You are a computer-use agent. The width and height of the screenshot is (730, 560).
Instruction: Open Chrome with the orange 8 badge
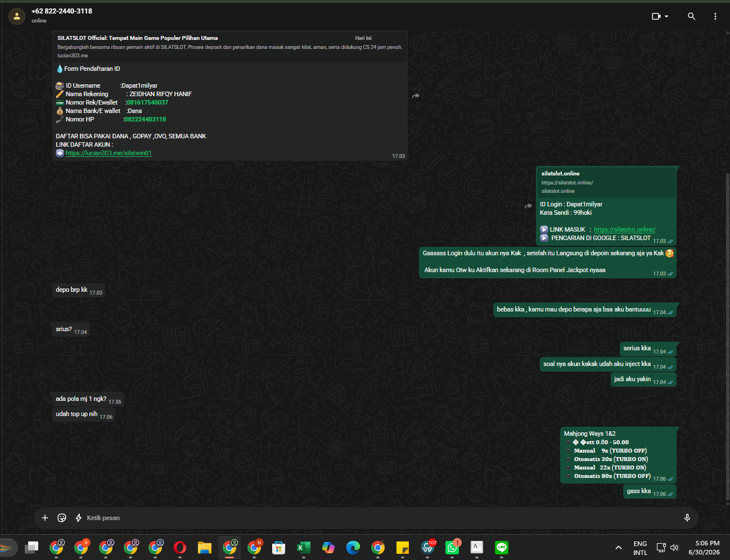pos(81,547)
